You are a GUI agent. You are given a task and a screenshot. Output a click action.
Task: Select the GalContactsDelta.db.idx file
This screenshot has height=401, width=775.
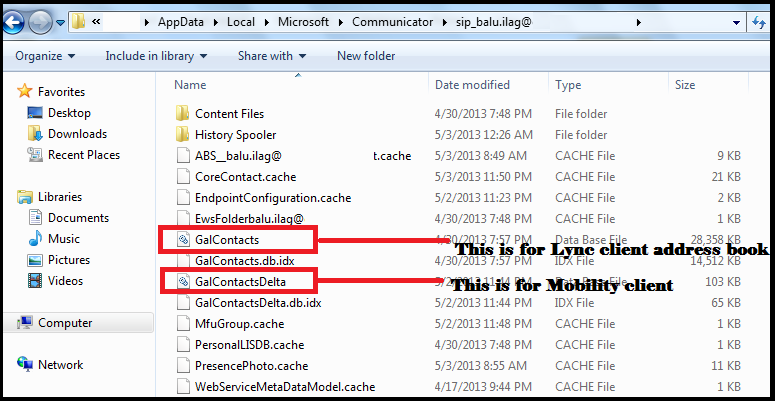(x=258, y=303)
